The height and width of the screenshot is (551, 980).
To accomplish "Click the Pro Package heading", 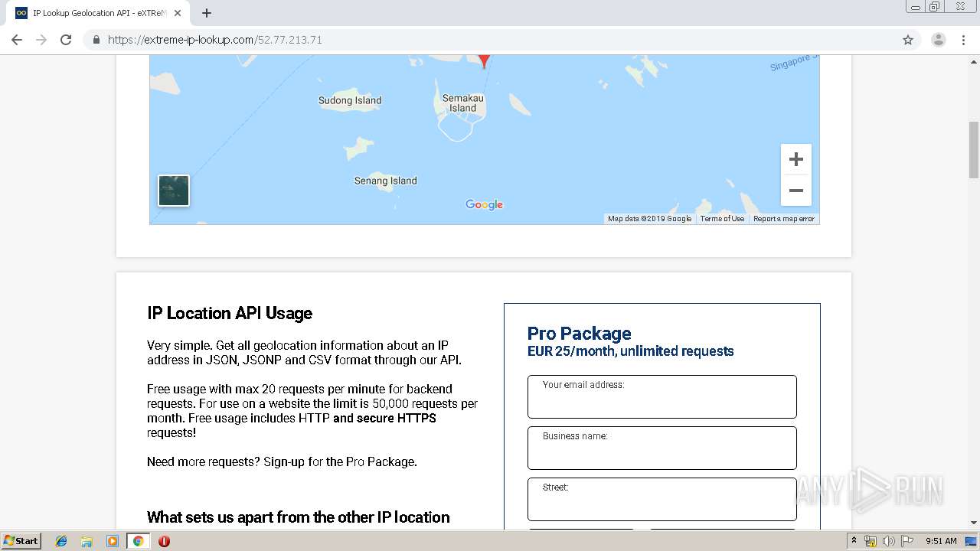I will (580, 334).
